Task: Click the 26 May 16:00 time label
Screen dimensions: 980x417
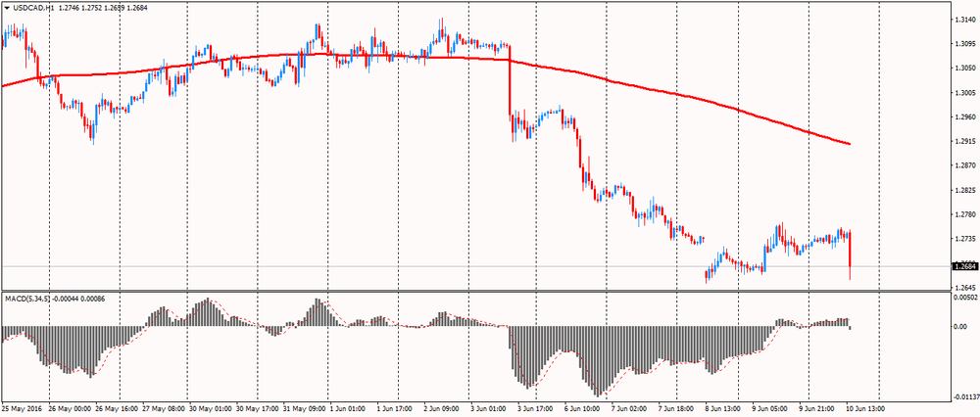Action: (x=117, y=409)
